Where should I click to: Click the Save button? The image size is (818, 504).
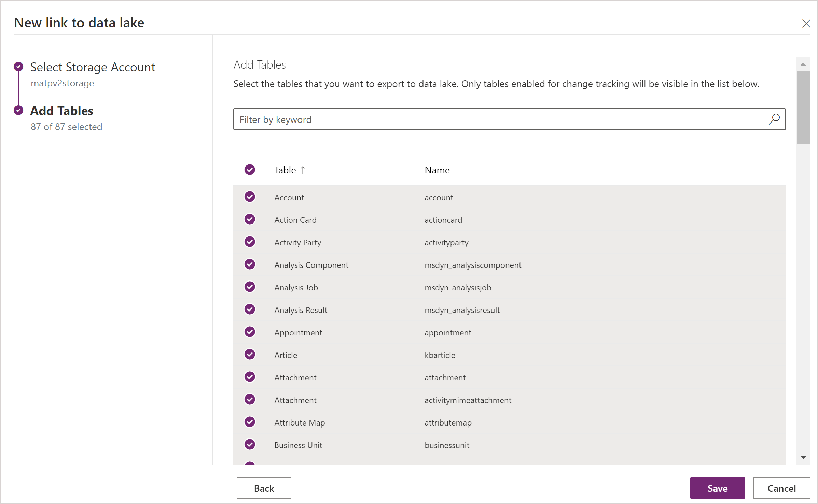tap(716, 488)
